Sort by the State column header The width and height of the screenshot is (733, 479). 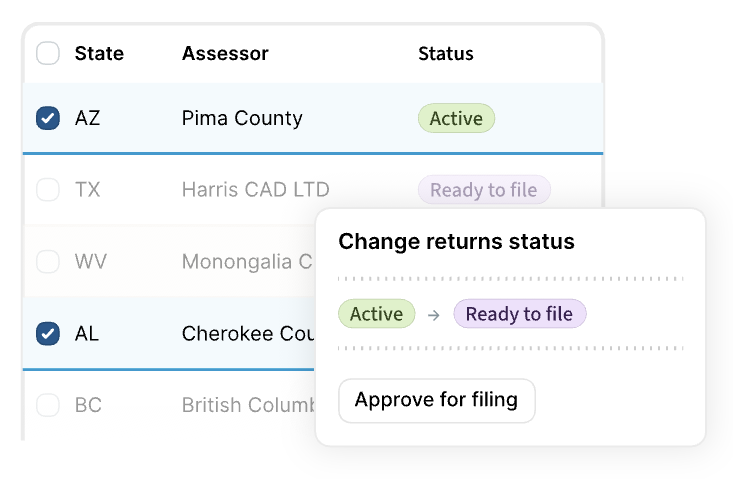(x=99, y=53)
